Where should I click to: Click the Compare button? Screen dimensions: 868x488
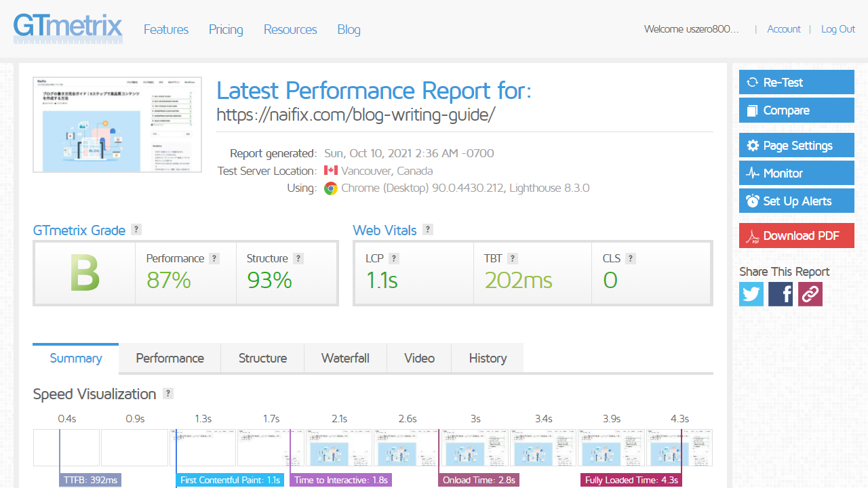coord(797,110)
